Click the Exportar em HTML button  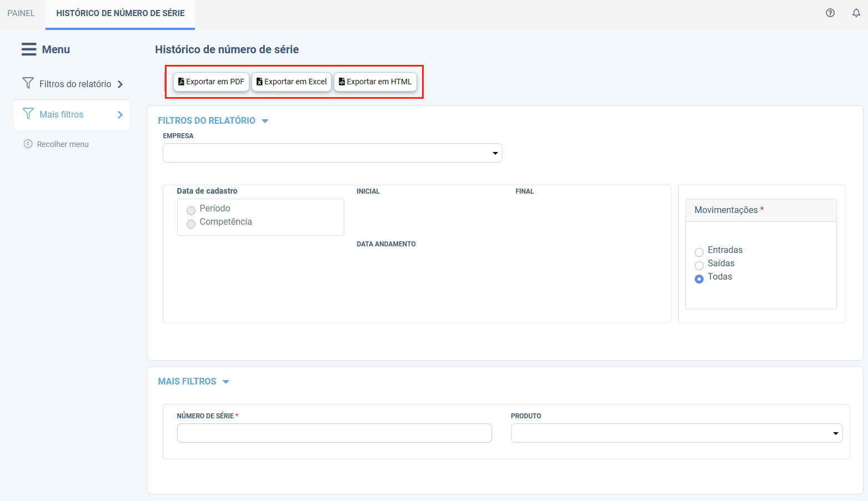tap(375, 82)
